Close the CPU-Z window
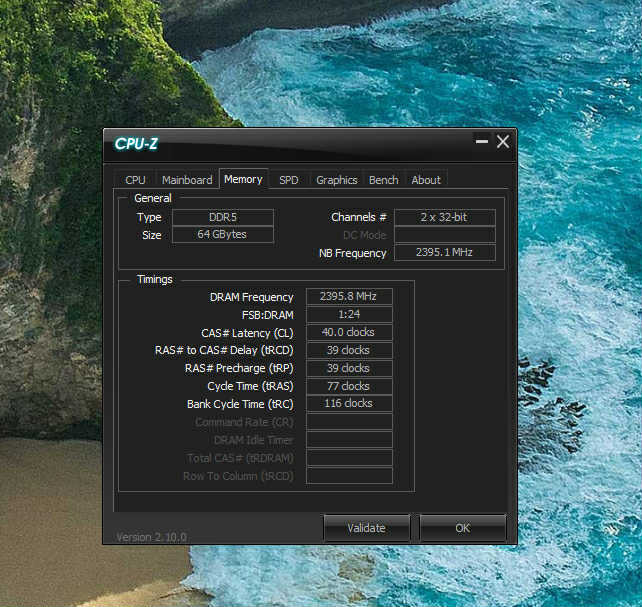Viewport: 642px width, 607px height. click(503, 142)
